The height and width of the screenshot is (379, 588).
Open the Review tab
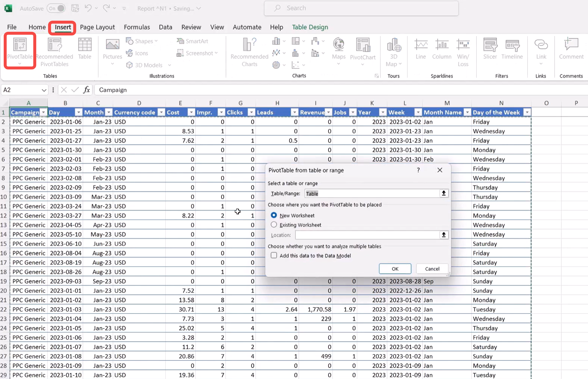191,27
